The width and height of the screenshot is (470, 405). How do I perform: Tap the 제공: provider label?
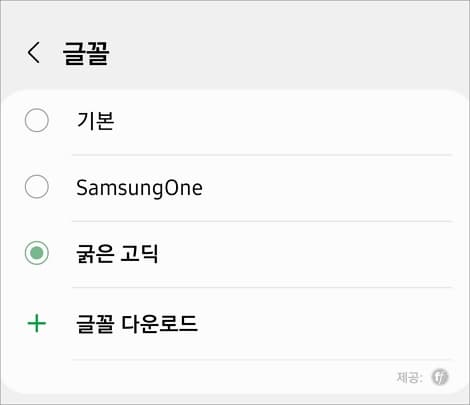click(x=410, y=378)
